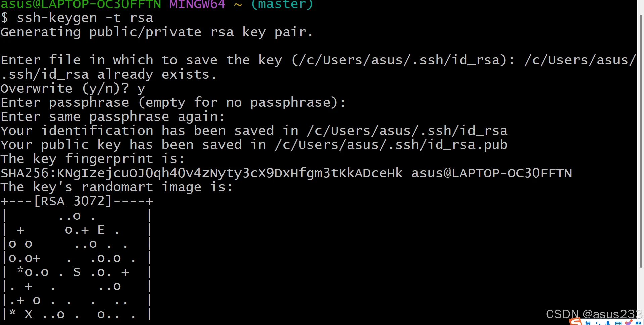Click the SHA256 fingerprint string
644x325 pixels.
[202, 173]
